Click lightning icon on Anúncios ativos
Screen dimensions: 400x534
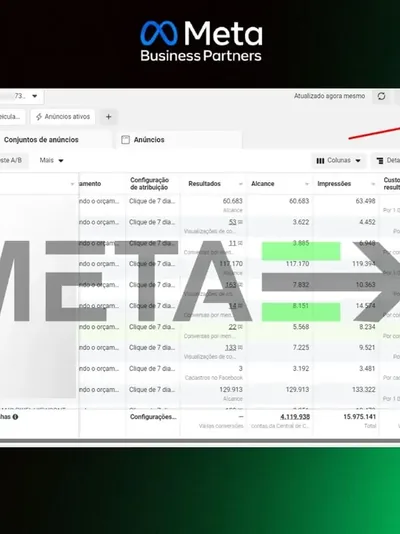click(x=39, y=117)
